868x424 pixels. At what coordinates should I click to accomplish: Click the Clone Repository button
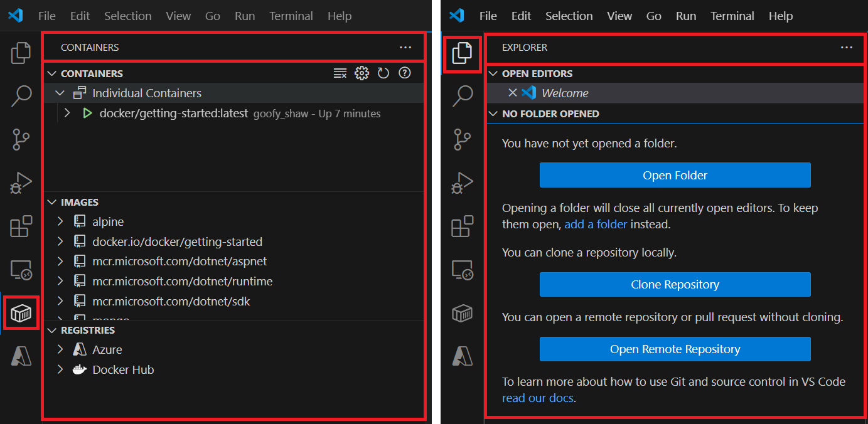pyautogui.click(x=675, y=284)
